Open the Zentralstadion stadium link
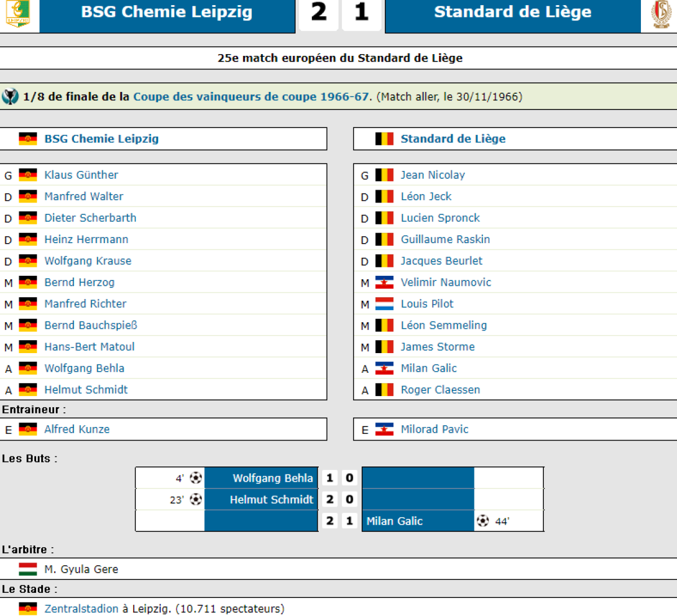The image size is (677, 616). click(81, 609)
